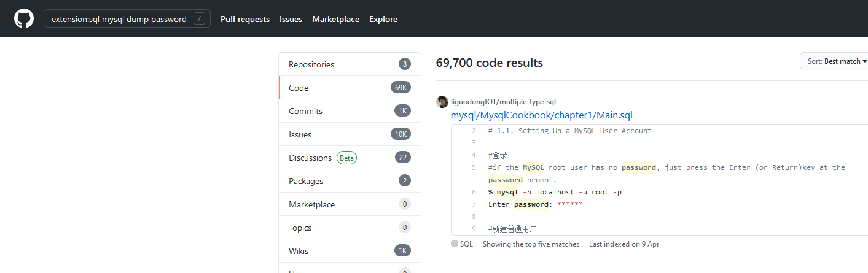Click 'Showing the top five matches' text
Image resolution: width=868 pixels, height=273 pixels.
pyautogui.click(x=531, y=244)
